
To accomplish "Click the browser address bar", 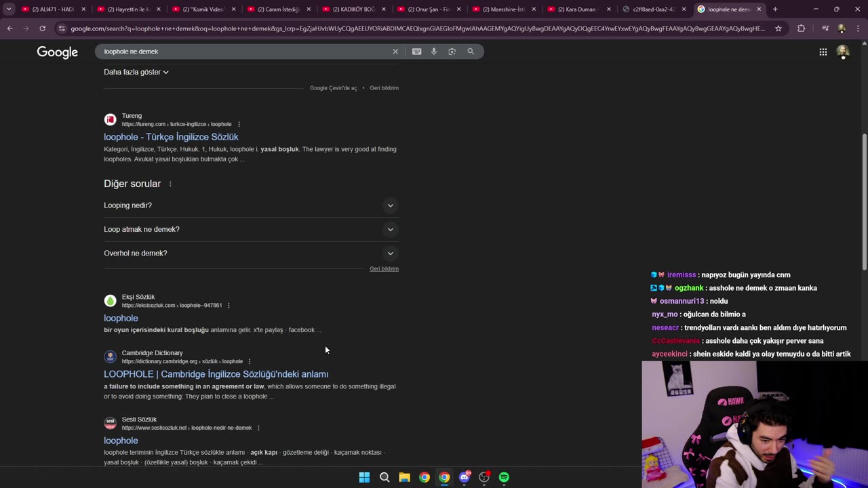I will [417, 28].
